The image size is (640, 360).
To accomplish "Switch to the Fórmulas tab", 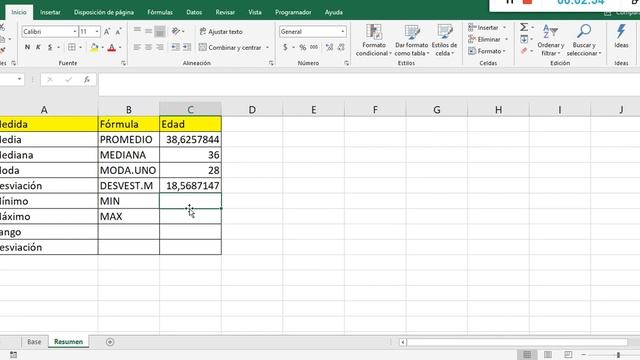I will click(x=160, y=12).
